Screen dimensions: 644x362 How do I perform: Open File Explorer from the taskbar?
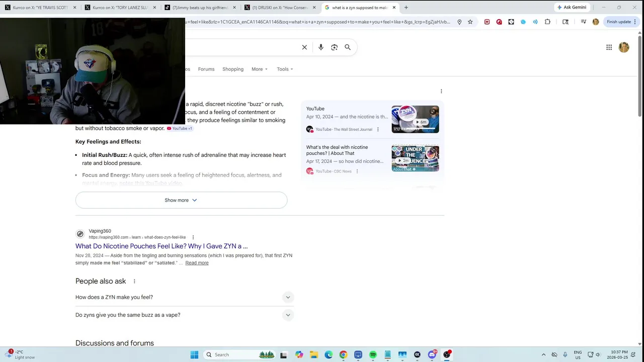pos(313,355)
